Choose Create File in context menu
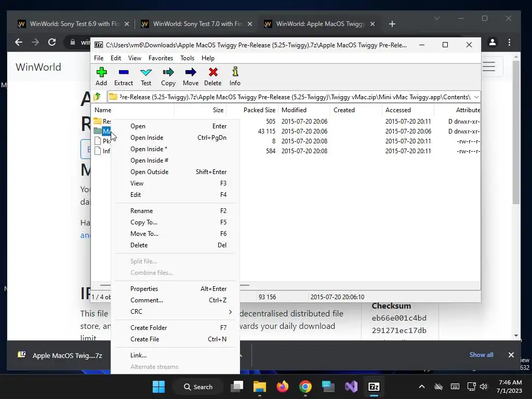Screen dimensions: 532x399 [175, 339]
